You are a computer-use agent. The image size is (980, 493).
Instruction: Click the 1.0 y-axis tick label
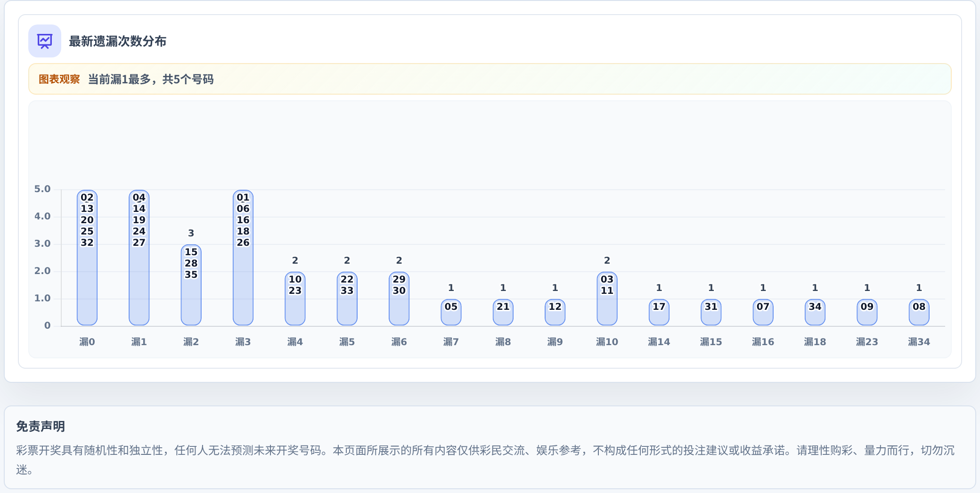pos(42,298)
